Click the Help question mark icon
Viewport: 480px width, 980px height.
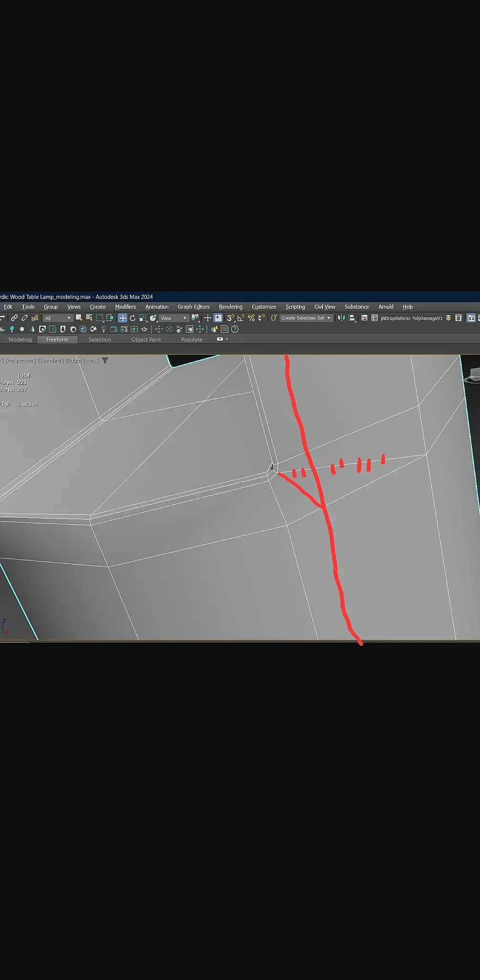235,329
